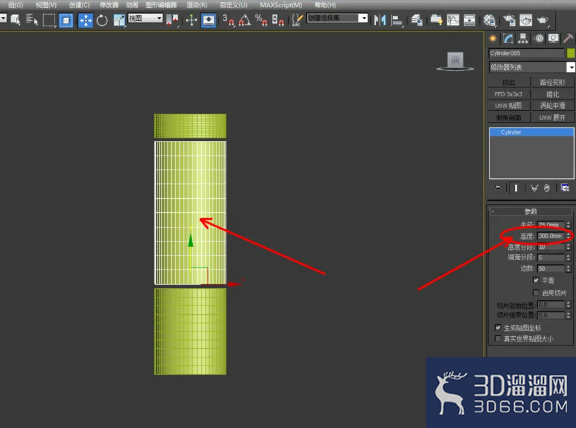Open the Curve Editor icon
576x428 pixels.
coord(453,20)
